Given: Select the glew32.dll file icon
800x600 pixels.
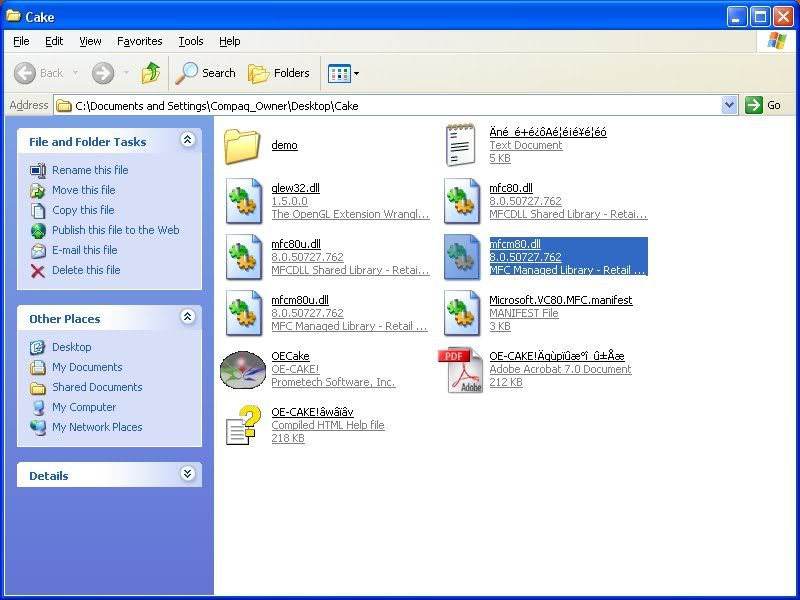Looking at the screenshot, I should [244, 201].
